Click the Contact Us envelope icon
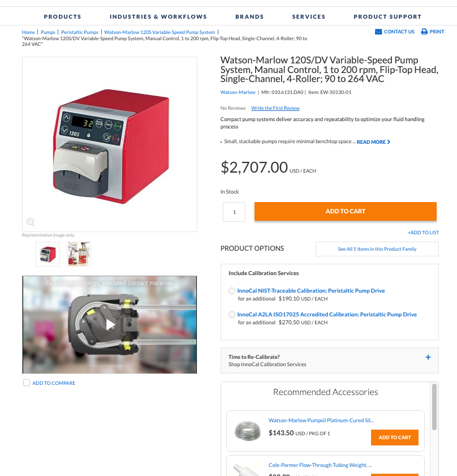This screenshot has height=476, width=457. 378,32
